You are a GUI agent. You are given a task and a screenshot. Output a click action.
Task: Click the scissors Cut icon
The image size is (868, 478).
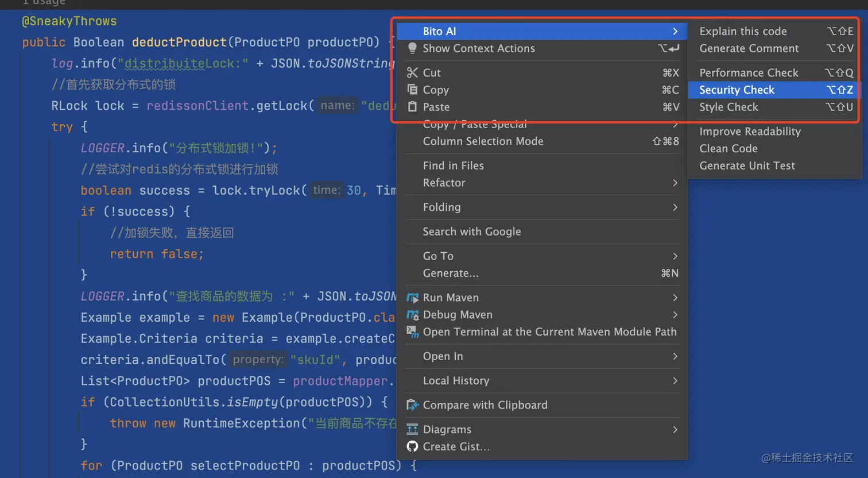tap(412, 72)
